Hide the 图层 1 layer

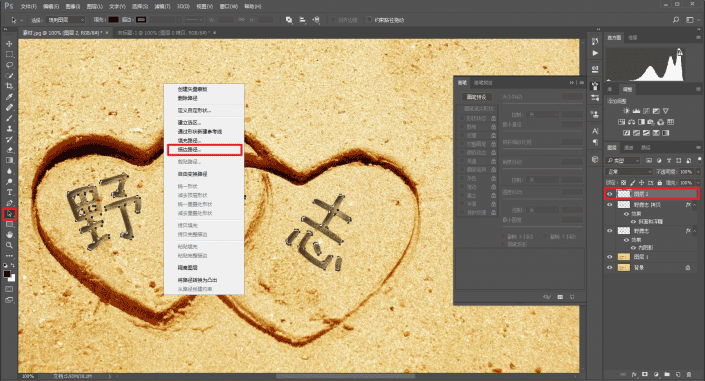point(610,257)
